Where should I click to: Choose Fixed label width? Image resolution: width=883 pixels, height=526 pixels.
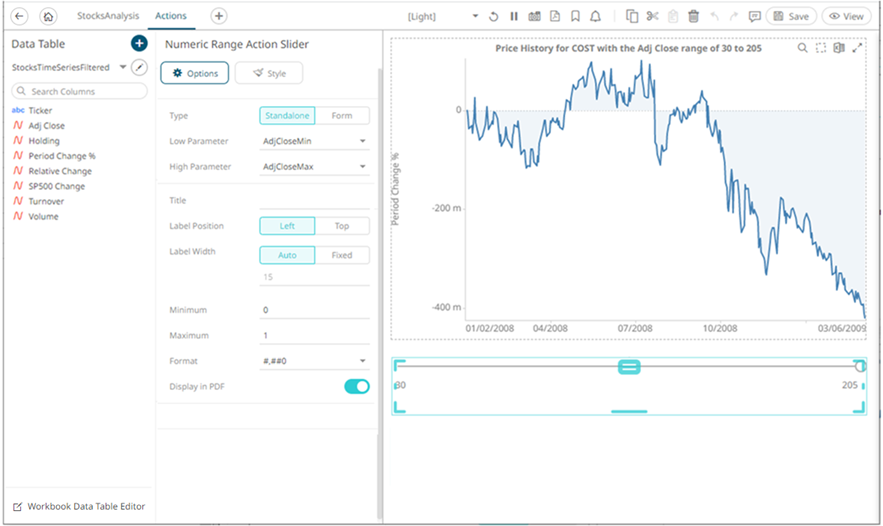click(x=342, y=255)
